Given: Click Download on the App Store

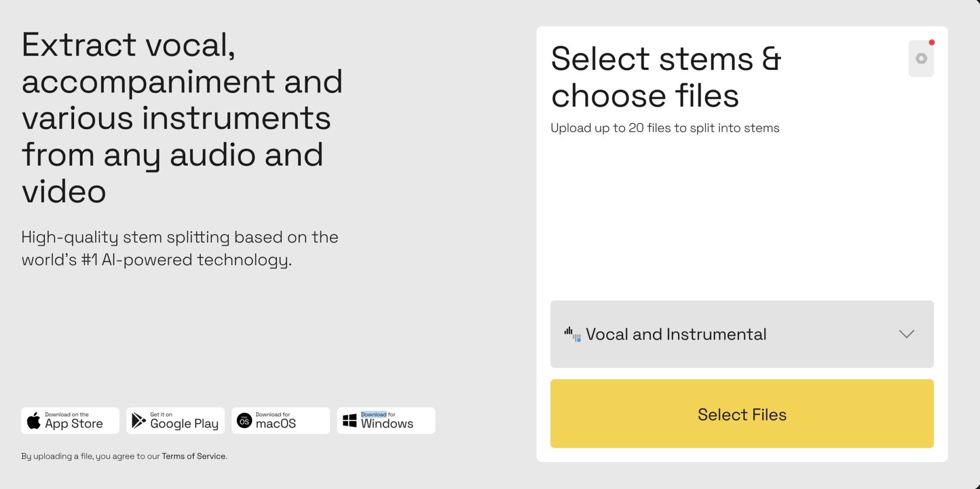Looking at the screenshot, I should point(70,420).
